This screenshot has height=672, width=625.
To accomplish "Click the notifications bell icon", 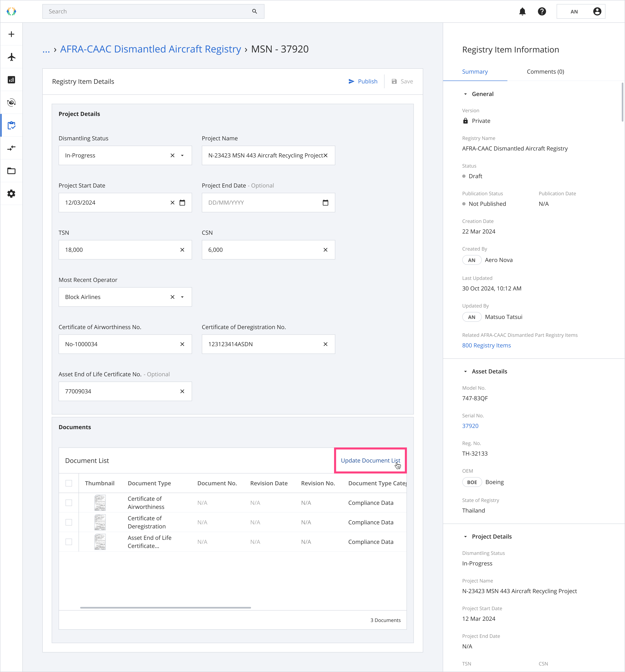I will pos(522,12).
